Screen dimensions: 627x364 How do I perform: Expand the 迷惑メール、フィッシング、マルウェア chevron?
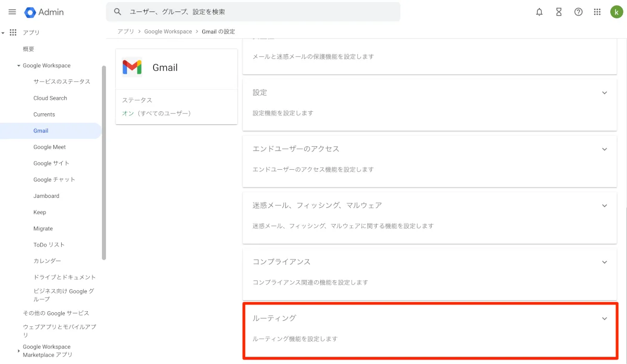[605, 205]
